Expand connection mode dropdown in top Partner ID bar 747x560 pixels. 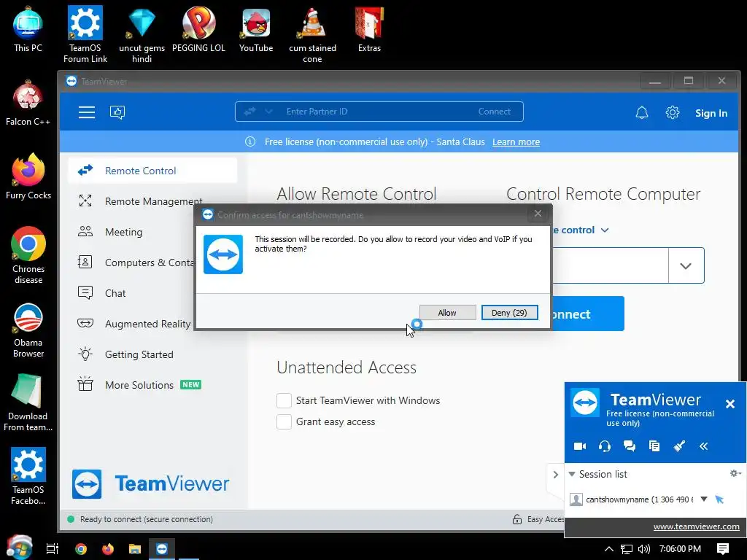click(x=268, y=112)
